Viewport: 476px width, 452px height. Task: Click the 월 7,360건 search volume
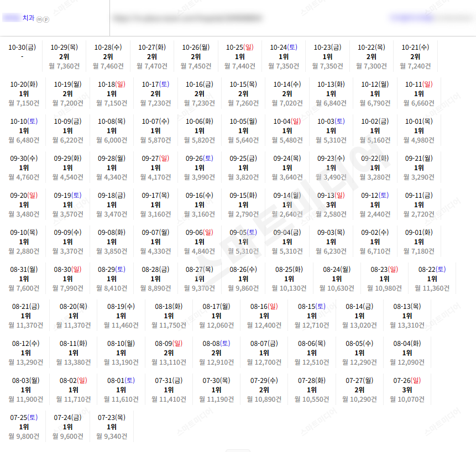(64, 66)
